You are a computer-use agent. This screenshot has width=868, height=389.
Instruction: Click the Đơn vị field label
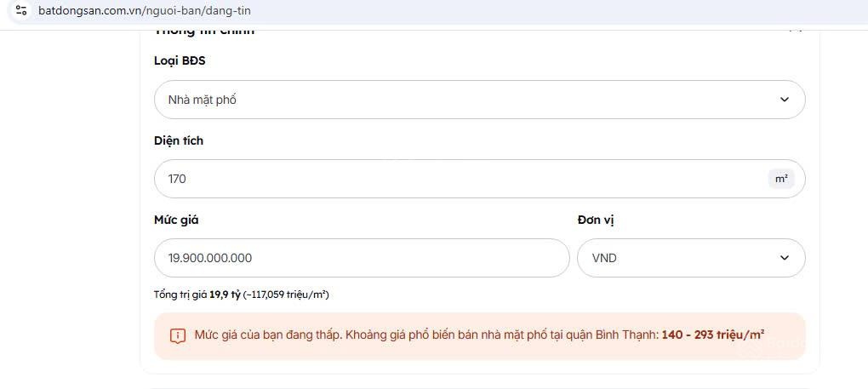point(596,220)
